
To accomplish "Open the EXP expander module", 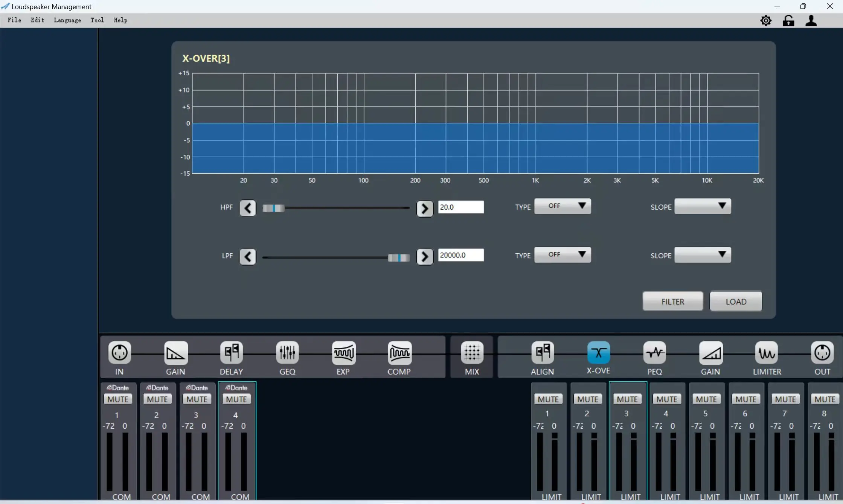I will point(343,353).
